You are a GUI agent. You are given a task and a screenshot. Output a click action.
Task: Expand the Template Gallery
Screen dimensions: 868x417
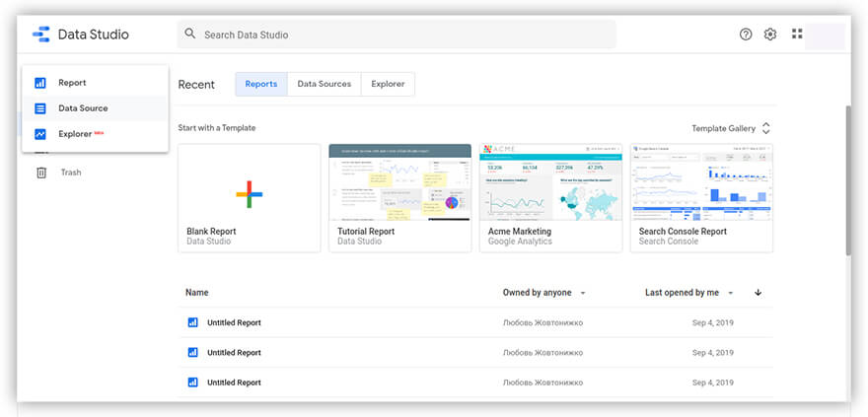pos(730,128)
